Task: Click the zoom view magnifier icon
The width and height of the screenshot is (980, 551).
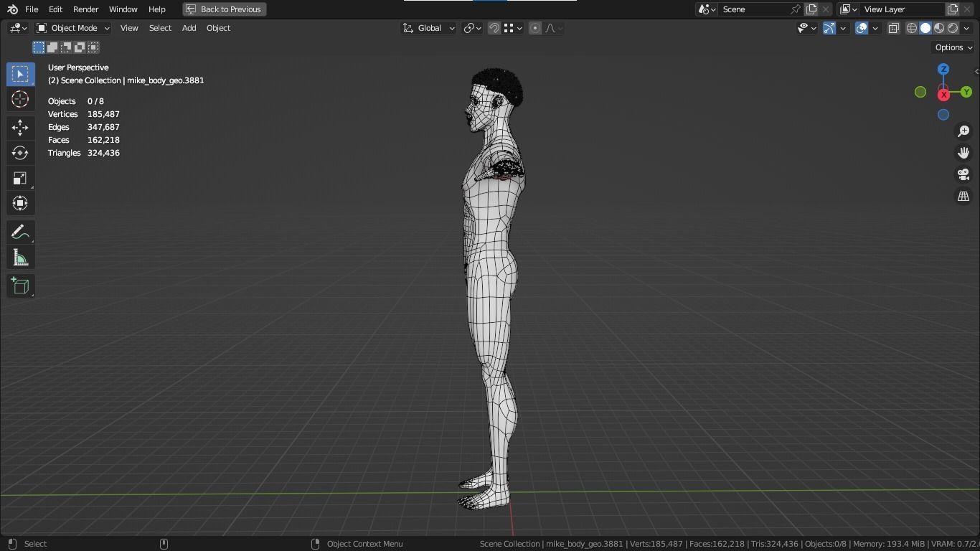Action: click(x=963, y=131)
